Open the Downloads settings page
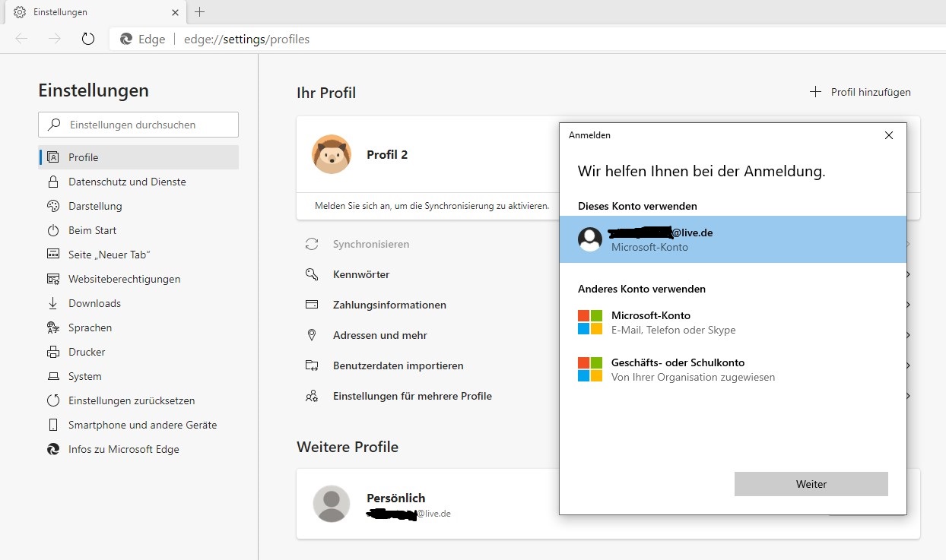The image size is (946, 560). [x=138, y=303]
